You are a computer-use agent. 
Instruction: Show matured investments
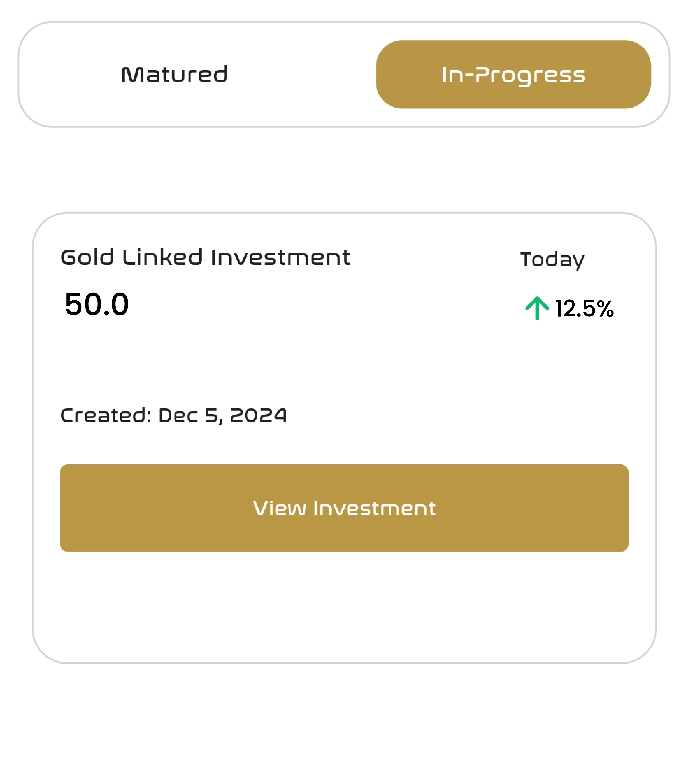pyautogui.click(x=174, y=74)
